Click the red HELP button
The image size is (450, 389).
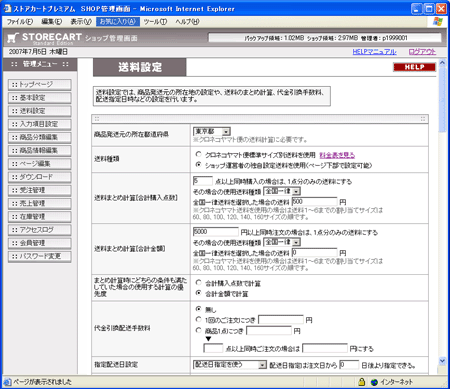(414, 67)
